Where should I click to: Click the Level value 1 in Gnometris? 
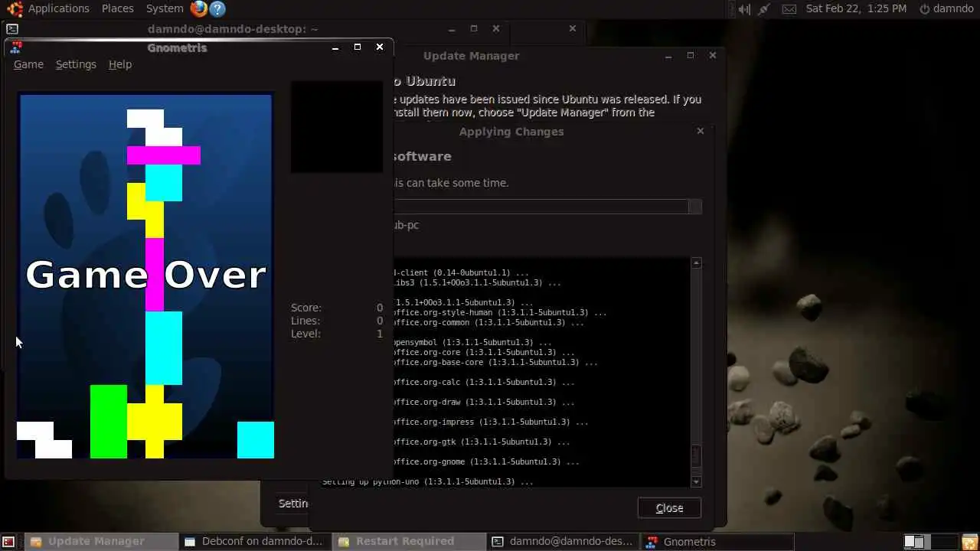click(380, 334)
